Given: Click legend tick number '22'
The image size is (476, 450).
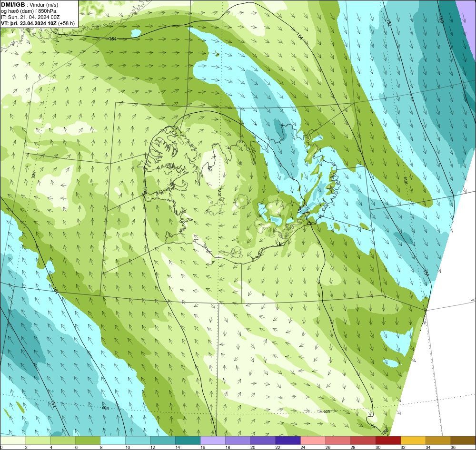Looking at the screenshot, I should (278, 447).
